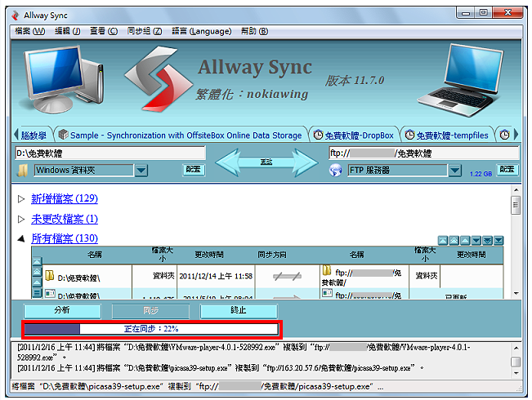
Task: Click jump-to-bottom navigation icon above file table
Action: 498,241
